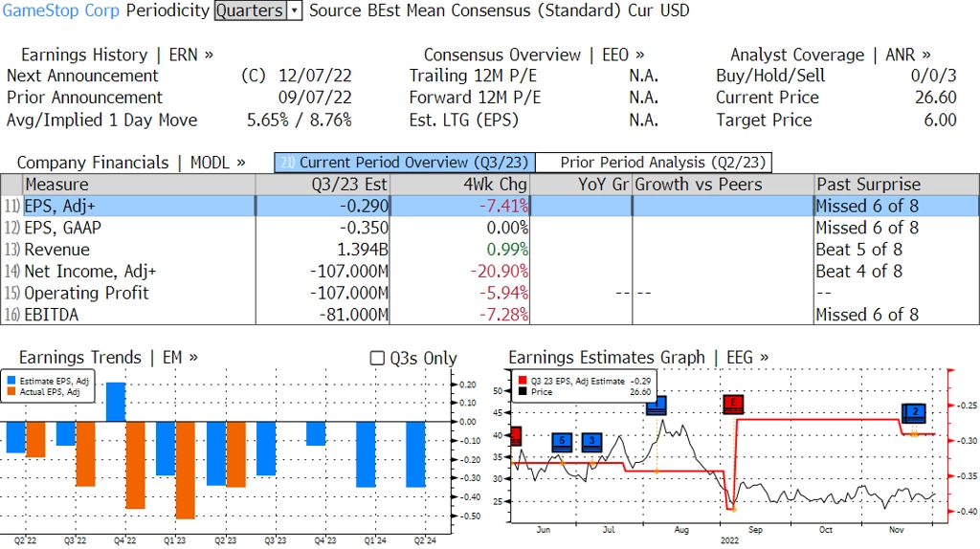This screenshot has width=980, height=549.
Task: Click prior announcement date 09/07/22
Action: [315, 98]
